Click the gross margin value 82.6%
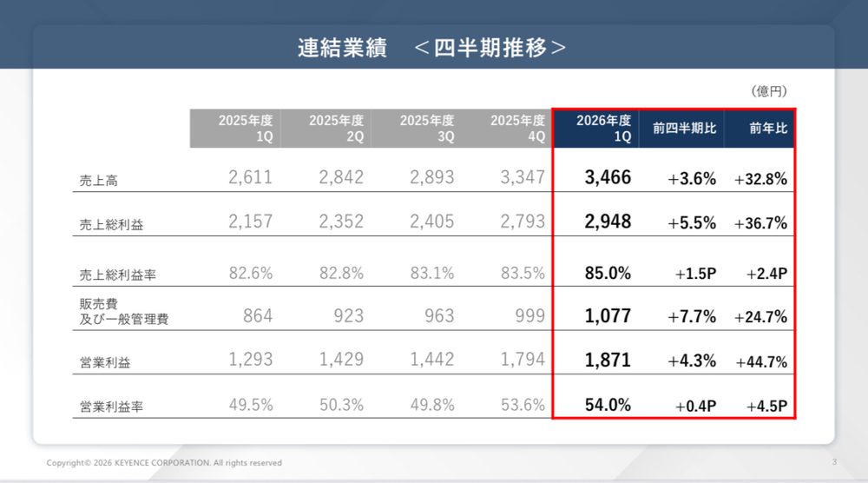This screenshot has height=483, width=868. pyautogui.click(x=251, y=273)
